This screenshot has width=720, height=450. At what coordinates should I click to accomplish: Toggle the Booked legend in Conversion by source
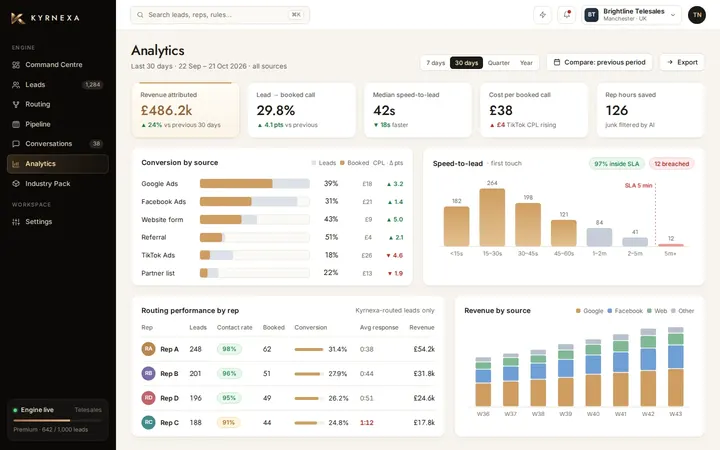355,163
